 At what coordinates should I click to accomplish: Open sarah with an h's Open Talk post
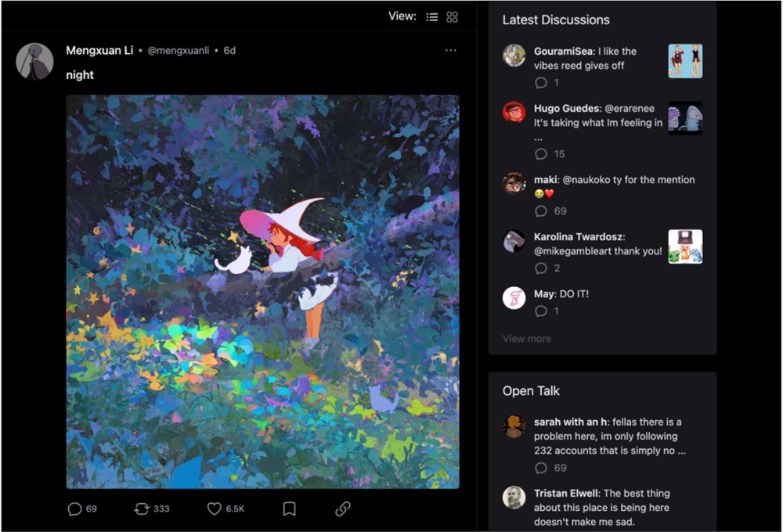pos(610,437)
